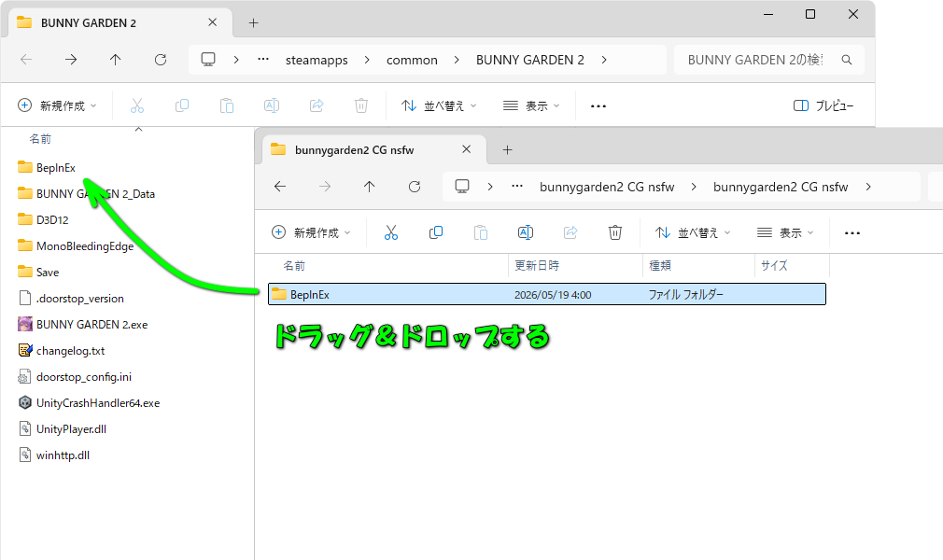Open 表示 view menu in bunnygarden2 CG nsfw window
Image resolution: width=943 pixels, height=560 pixels.
(785, 232)
